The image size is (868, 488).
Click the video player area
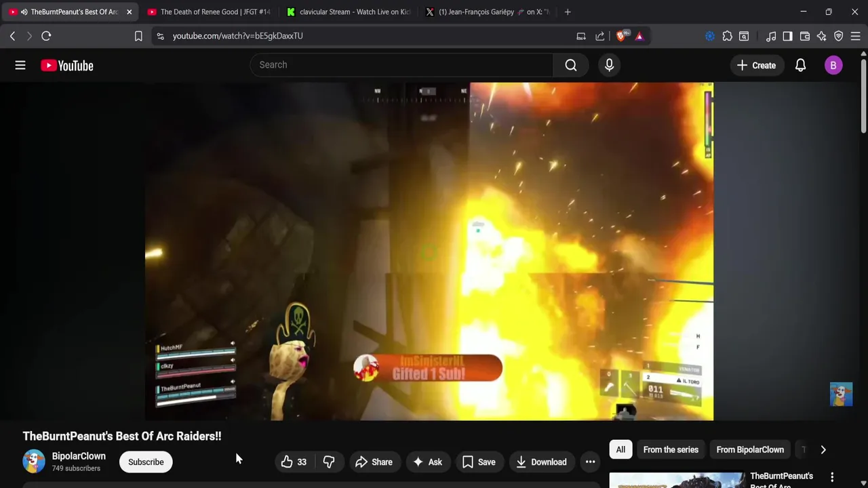coord(429,251)
